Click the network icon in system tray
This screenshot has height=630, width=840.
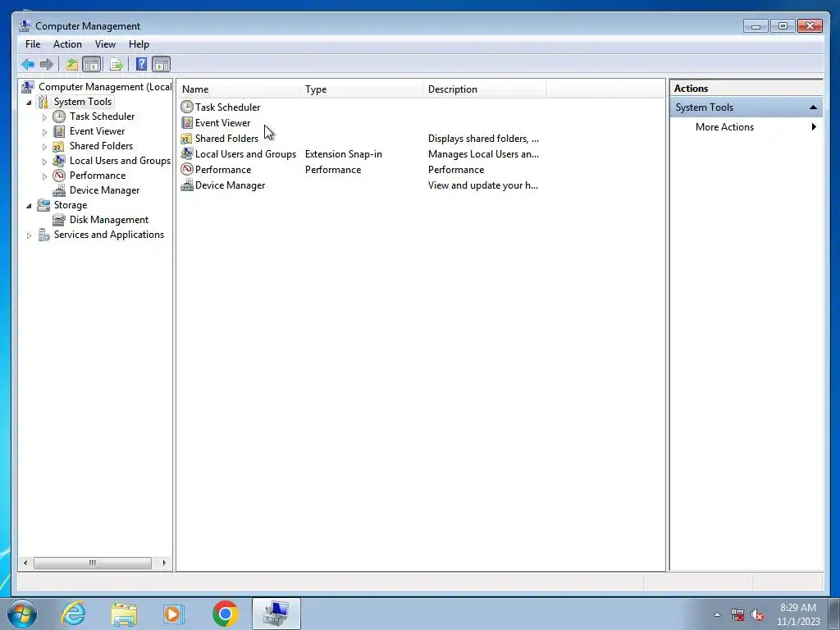[737, 615]
